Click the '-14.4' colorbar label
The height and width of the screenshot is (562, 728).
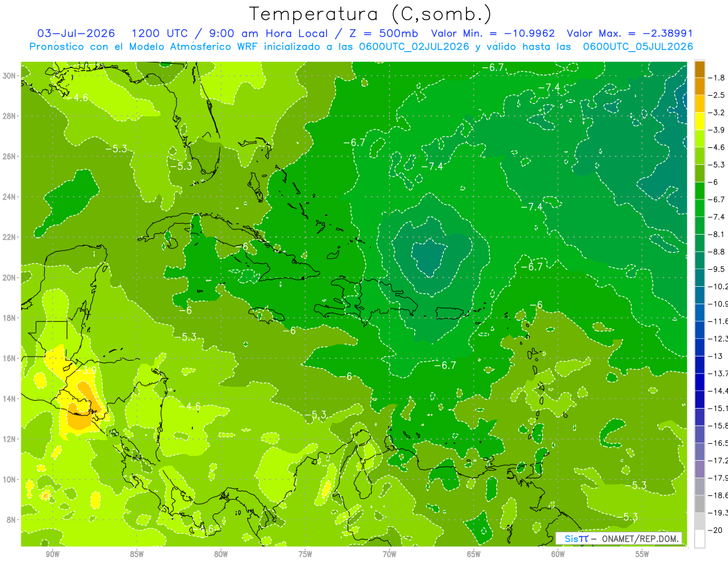coord(719,390)
